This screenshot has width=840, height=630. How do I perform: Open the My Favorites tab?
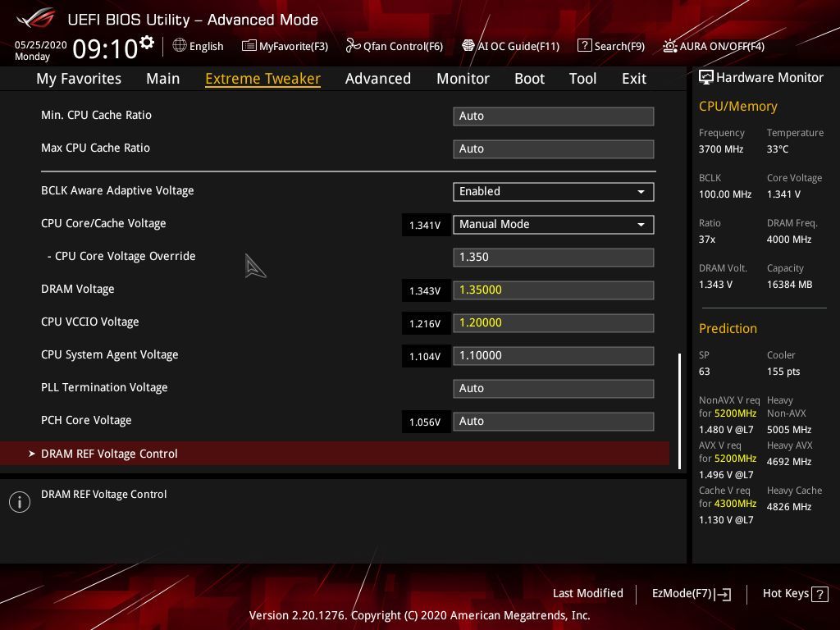click(79, 79)
